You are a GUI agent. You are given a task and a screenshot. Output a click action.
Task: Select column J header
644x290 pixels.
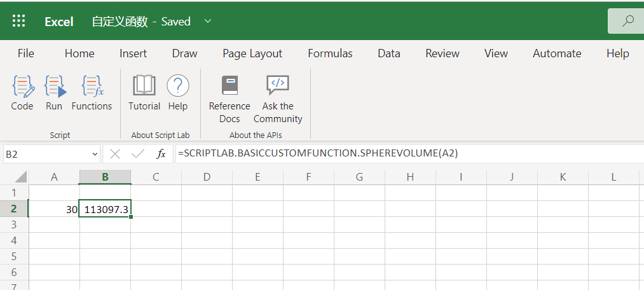pos(512,177)
